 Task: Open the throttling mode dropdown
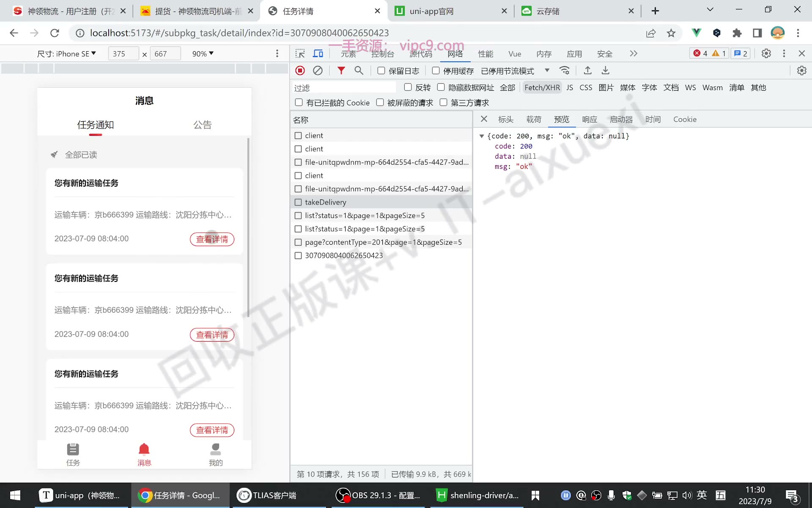515,71
